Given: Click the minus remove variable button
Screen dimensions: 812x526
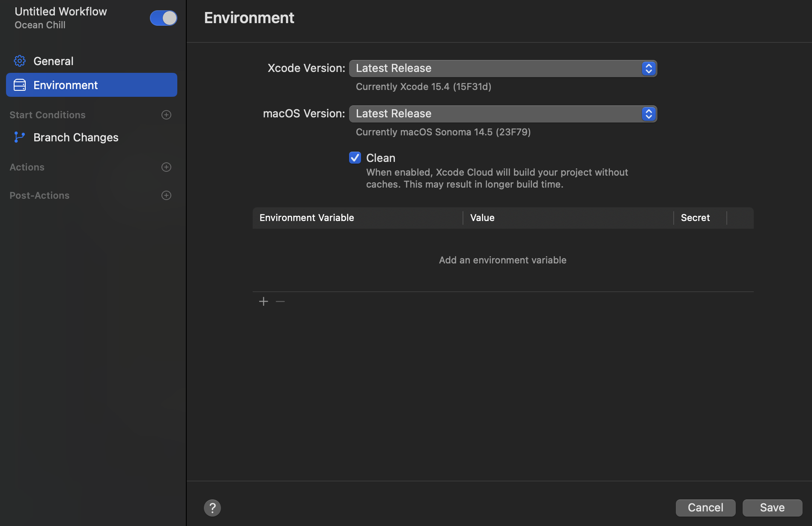Looking at the screenshot, I should (280, 302).
